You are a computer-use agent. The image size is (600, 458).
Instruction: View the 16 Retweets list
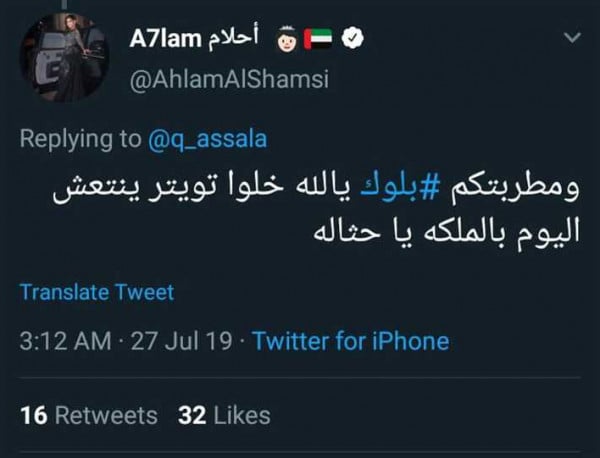88,413
